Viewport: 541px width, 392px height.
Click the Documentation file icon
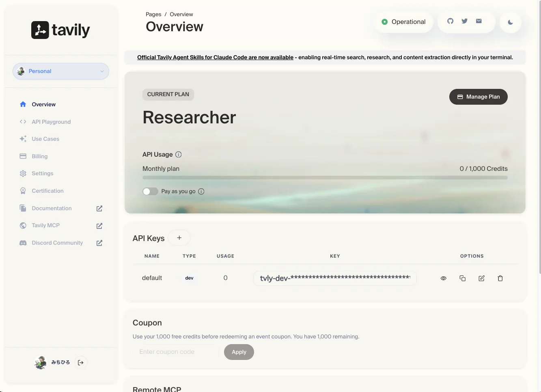click(23, 208)
